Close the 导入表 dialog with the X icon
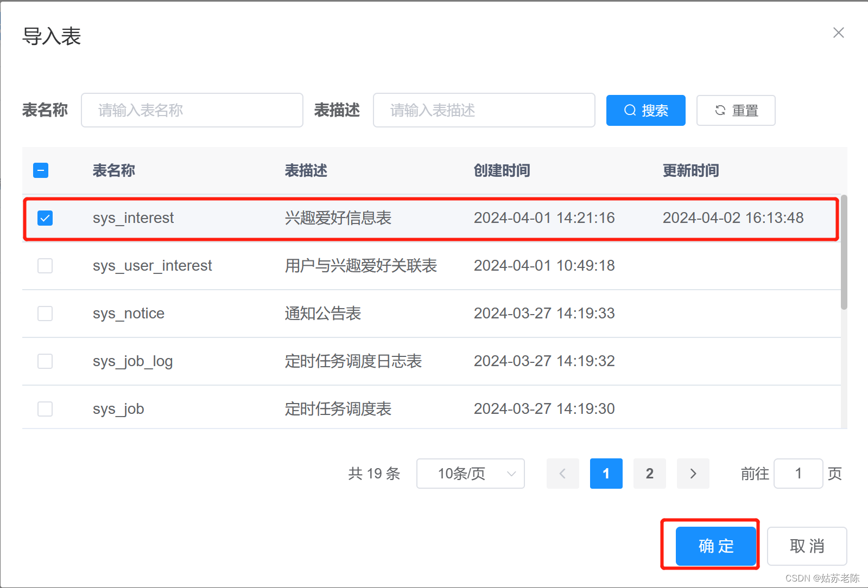 [838, 33]
